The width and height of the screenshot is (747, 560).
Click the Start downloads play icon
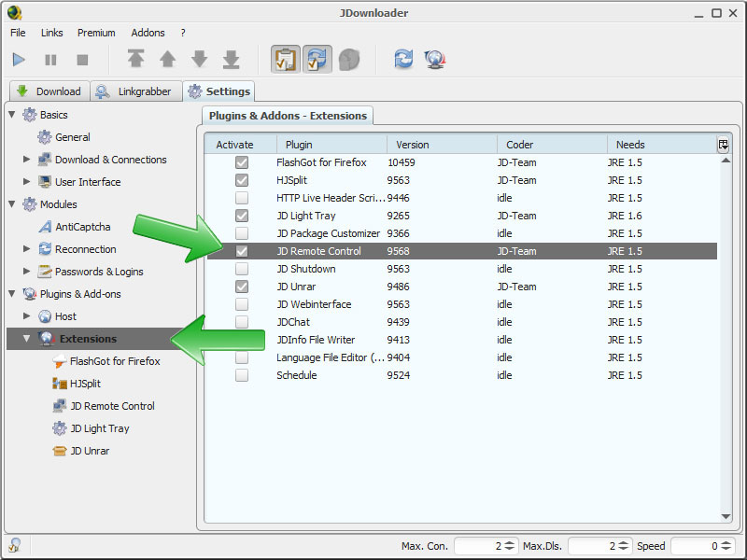pos(19,60)
